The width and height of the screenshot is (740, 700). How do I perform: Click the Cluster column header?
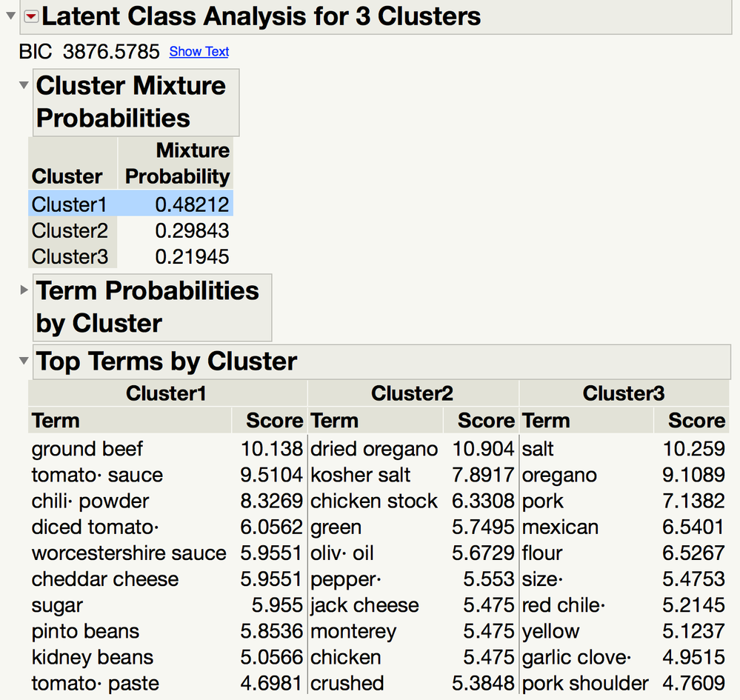tap(67, 176)
